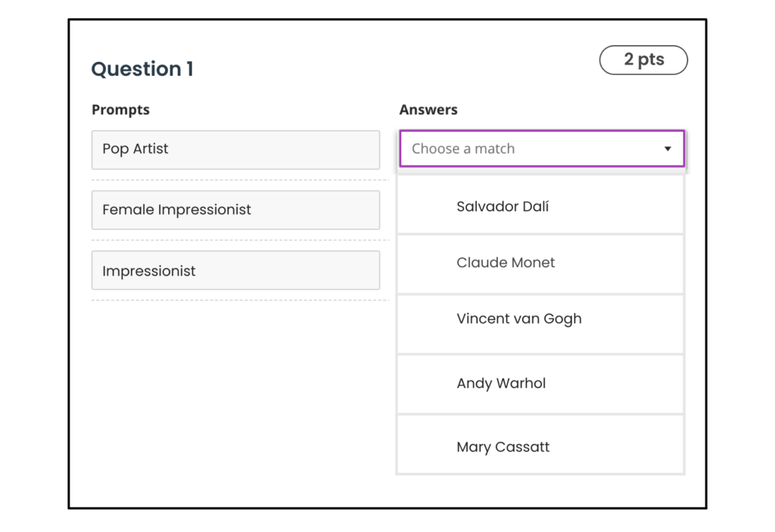Click the Question 1 heading
Viewport: 775px width, 532px height.
click(x=142, y=69)
